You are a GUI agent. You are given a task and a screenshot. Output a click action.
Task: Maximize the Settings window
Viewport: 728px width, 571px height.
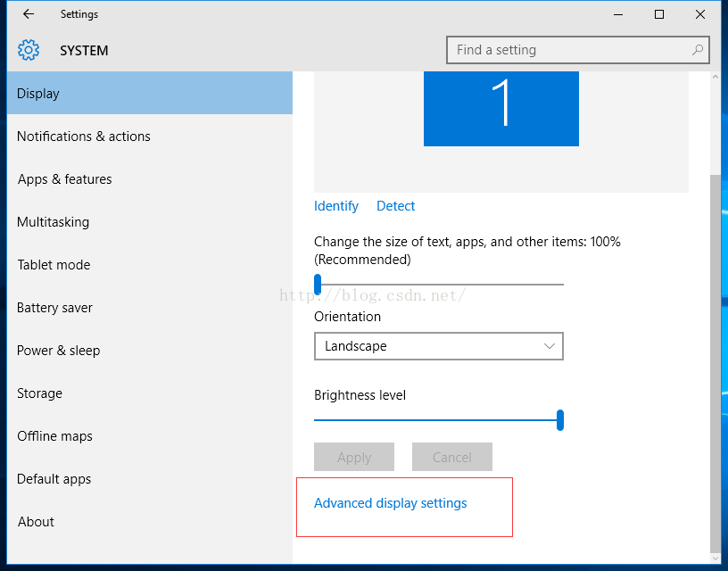[658, 14]
